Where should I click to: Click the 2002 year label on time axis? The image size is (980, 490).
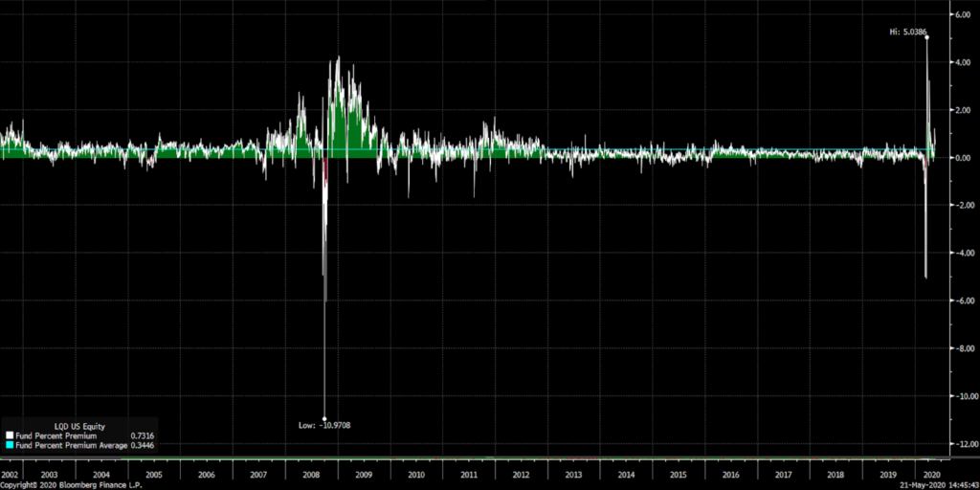10,475
